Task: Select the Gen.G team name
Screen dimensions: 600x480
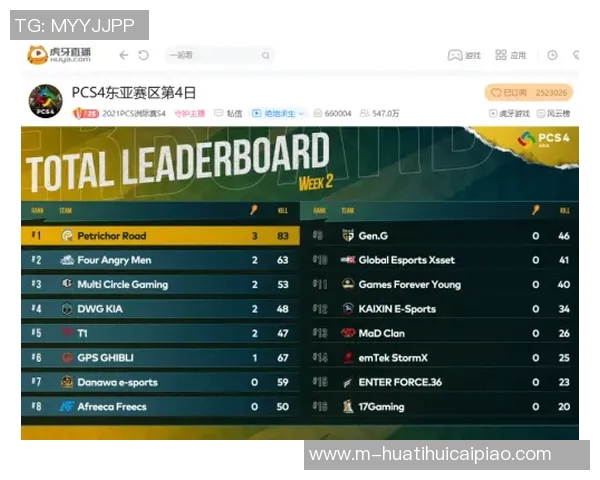Action: [x=373, y=236]
